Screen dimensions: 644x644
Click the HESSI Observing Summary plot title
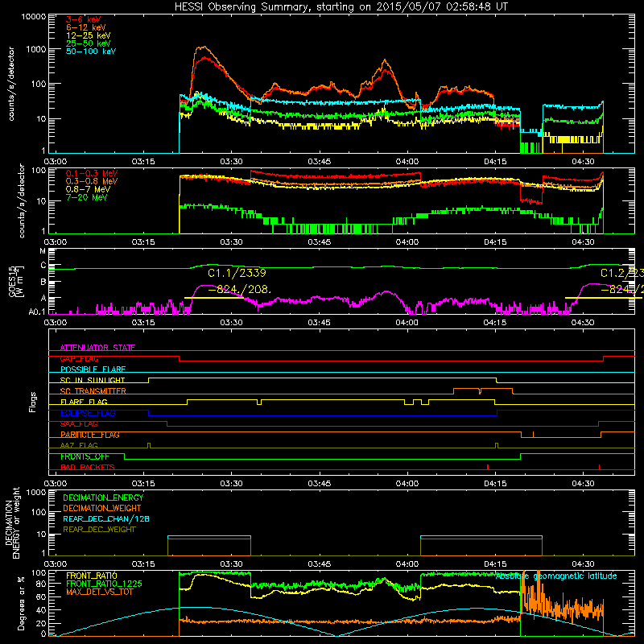pos(341,6)
